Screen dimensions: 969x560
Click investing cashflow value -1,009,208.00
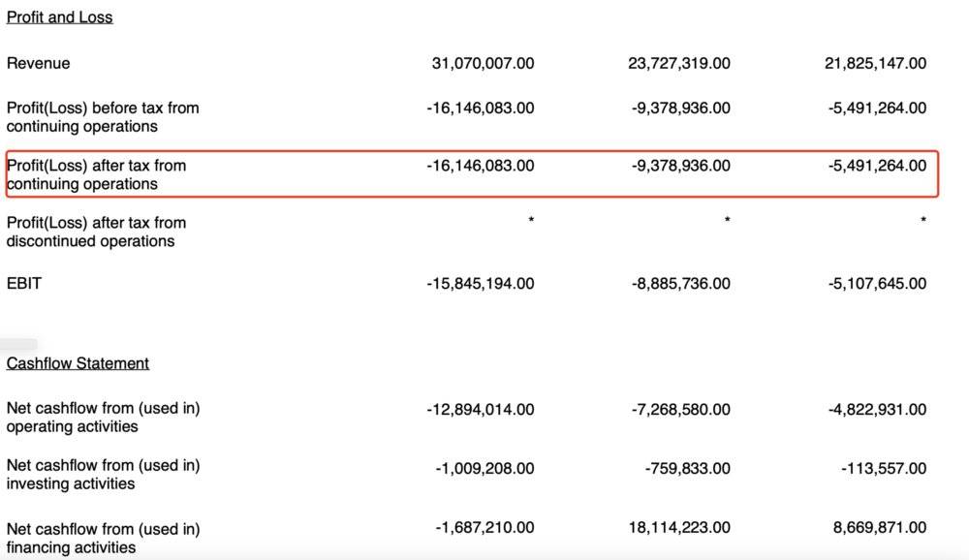click(x=484, y=469)
